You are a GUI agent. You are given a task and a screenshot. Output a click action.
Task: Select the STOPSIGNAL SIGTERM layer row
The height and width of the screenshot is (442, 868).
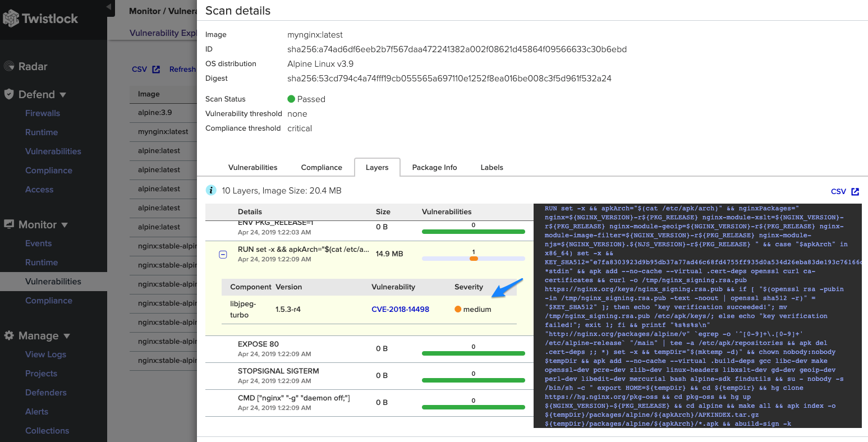[369, 376]
